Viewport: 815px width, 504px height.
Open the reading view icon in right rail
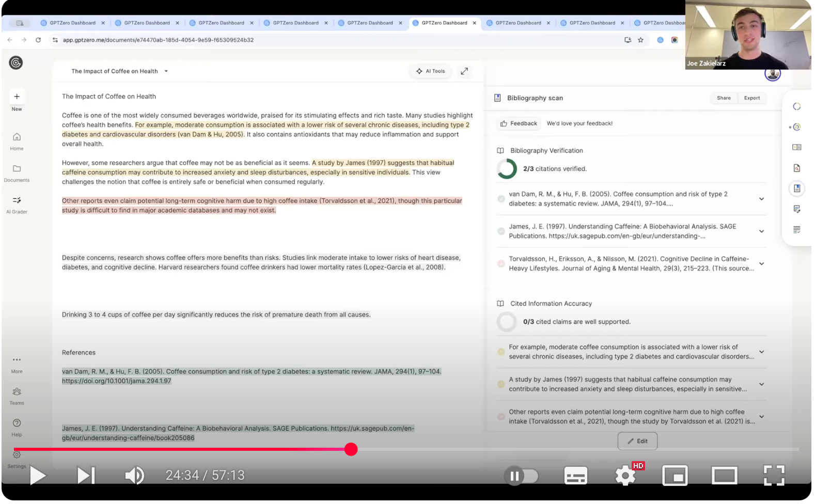(797, 148)
